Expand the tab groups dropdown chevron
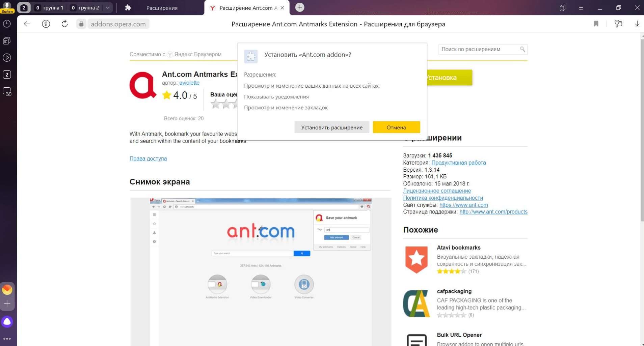The height and width of the screenshot is (346, 644). click(108, 8)
